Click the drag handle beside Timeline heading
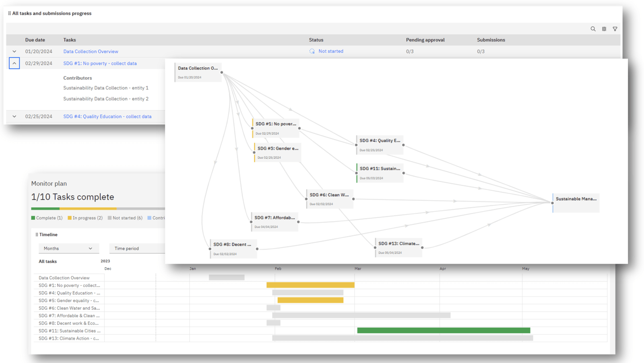644x363 pixels. pyautogui.click(x=37, y=235)
